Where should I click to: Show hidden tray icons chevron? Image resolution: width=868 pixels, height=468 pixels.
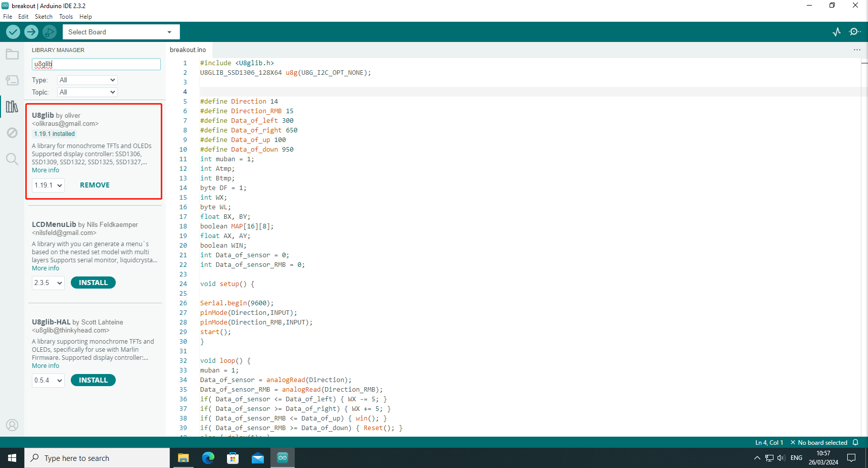click(x=757, y=458)
